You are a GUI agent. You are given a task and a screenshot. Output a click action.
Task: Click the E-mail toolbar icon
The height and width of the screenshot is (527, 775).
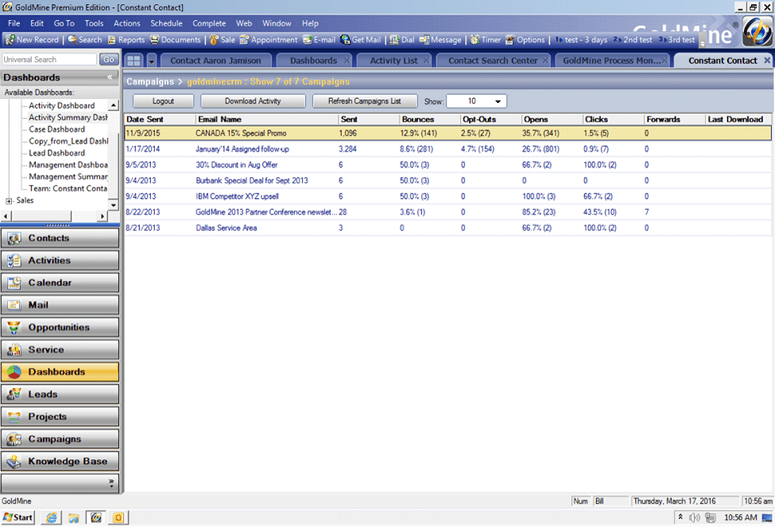[x=319, y=40]
